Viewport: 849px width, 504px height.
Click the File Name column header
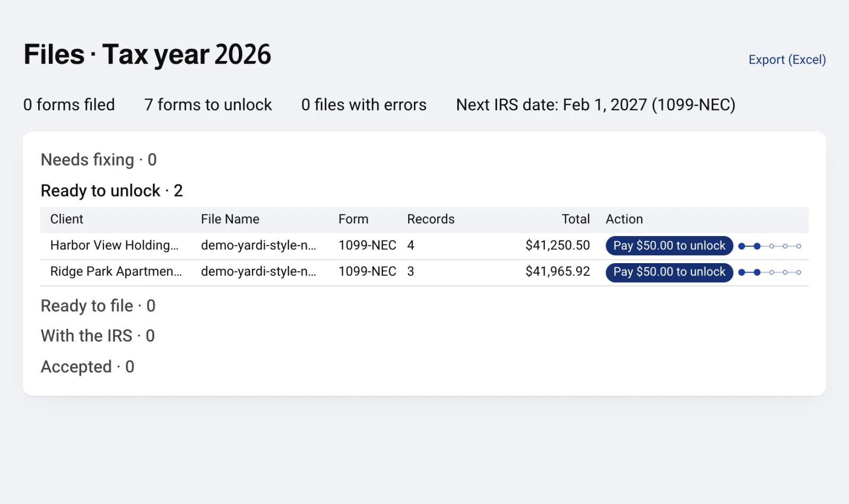(230, 219)
